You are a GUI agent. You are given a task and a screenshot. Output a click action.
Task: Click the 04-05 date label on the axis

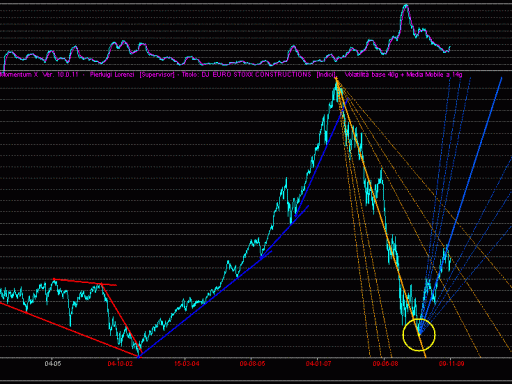tap(53, 363)
